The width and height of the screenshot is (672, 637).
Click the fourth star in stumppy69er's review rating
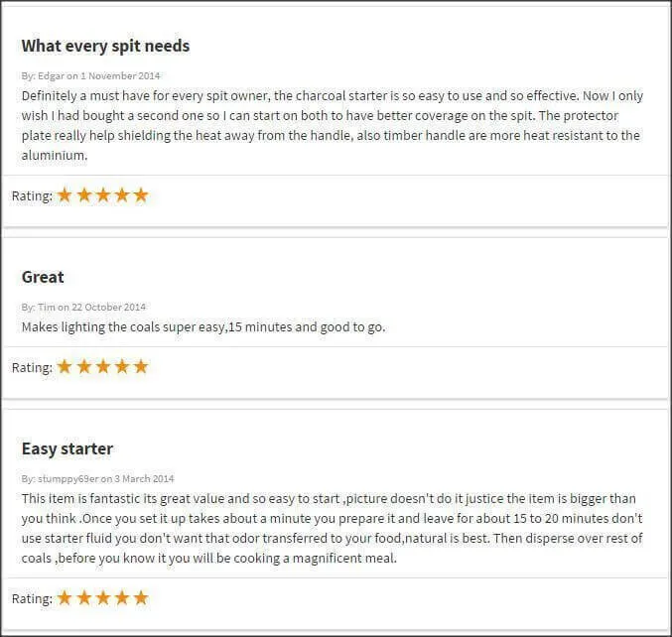(122, 598)
